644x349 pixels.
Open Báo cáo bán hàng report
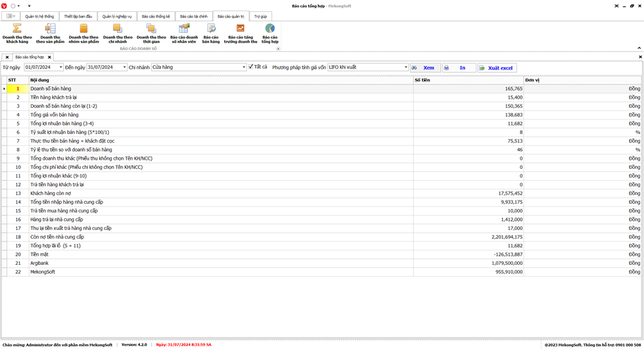pos(211,34)
